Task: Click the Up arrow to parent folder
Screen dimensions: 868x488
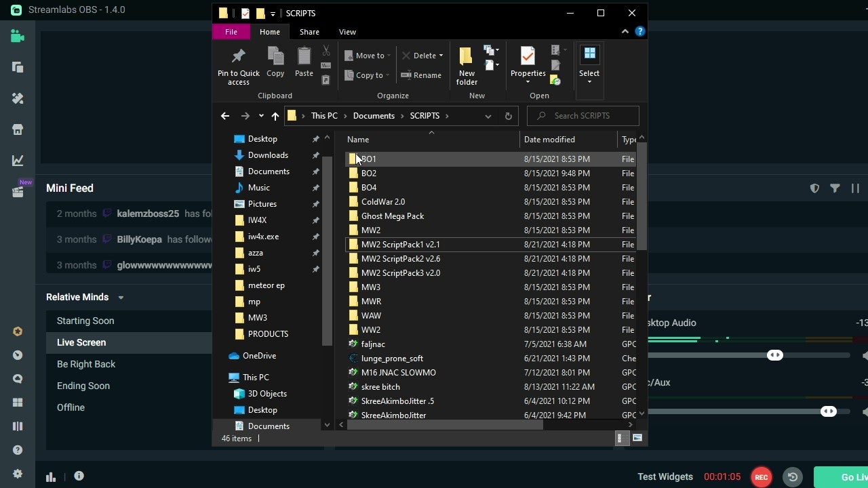Action: 275,116
